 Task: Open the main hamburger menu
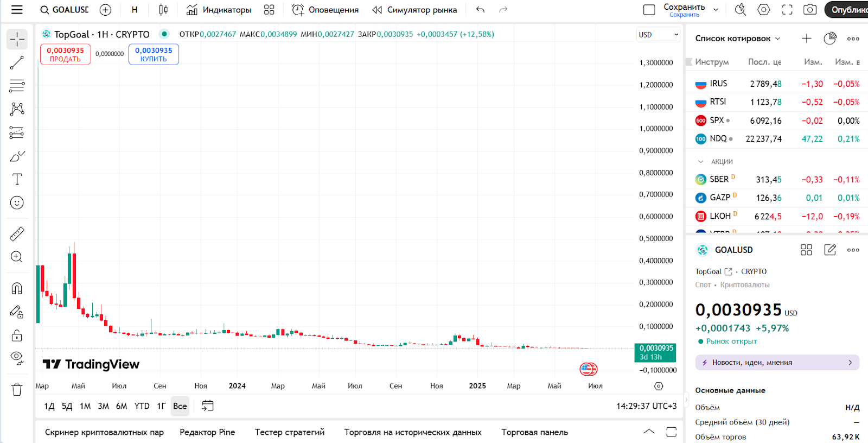click(x=17, y=10)
